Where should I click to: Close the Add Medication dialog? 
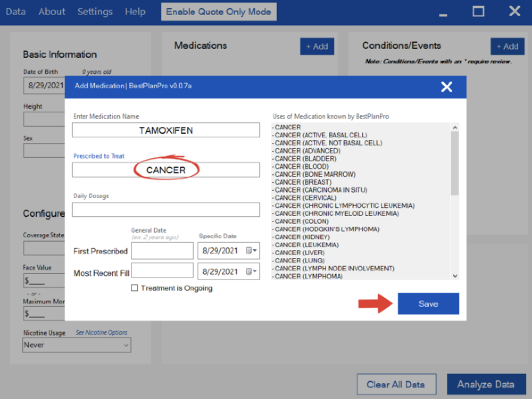tap(447, 87)
